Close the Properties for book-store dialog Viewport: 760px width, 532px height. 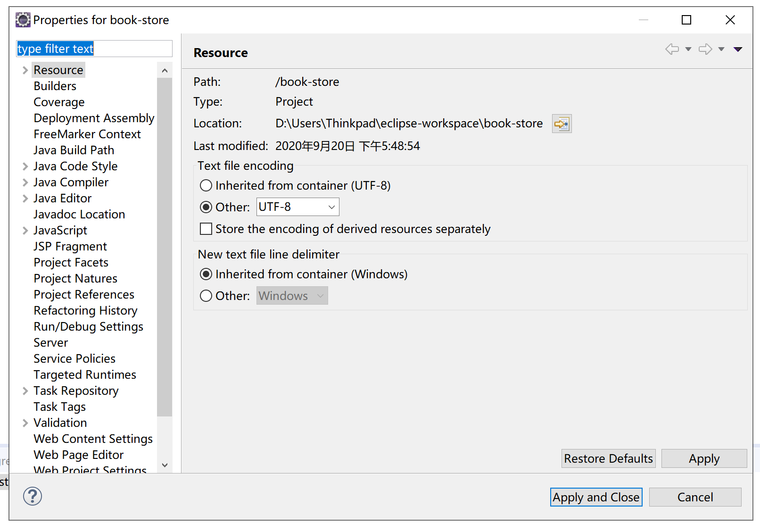[x=730, y=20]
